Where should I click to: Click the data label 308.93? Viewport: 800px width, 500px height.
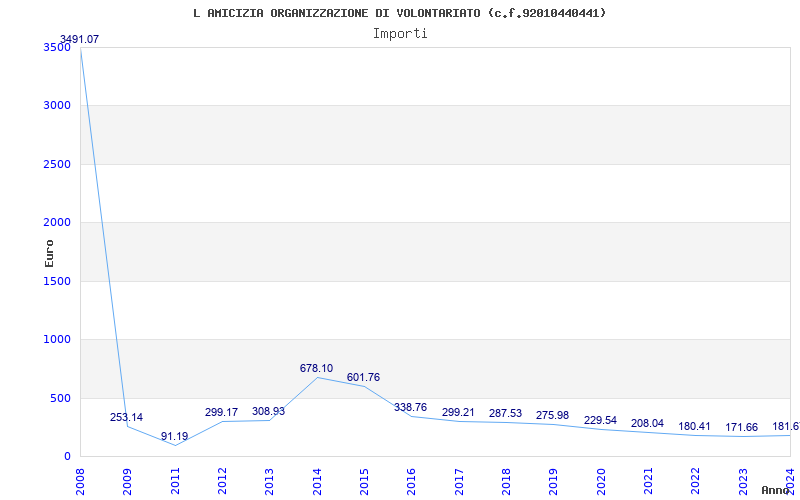point(268,411)
